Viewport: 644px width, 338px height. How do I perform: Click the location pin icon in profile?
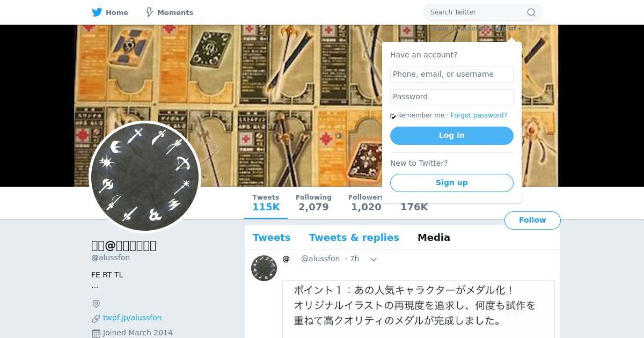coord(96,304)
